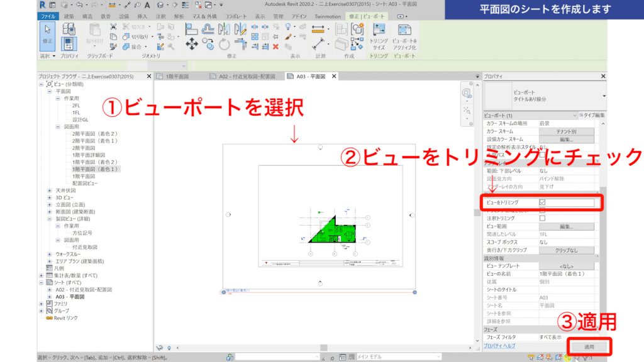
Task: Select the Modify (修正) tool
Action: [47, 36]
